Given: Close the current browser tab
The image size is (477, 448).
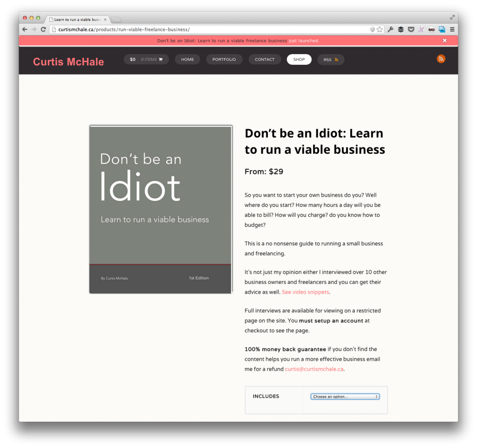Looking at the screenshot, I should point(105,20).
